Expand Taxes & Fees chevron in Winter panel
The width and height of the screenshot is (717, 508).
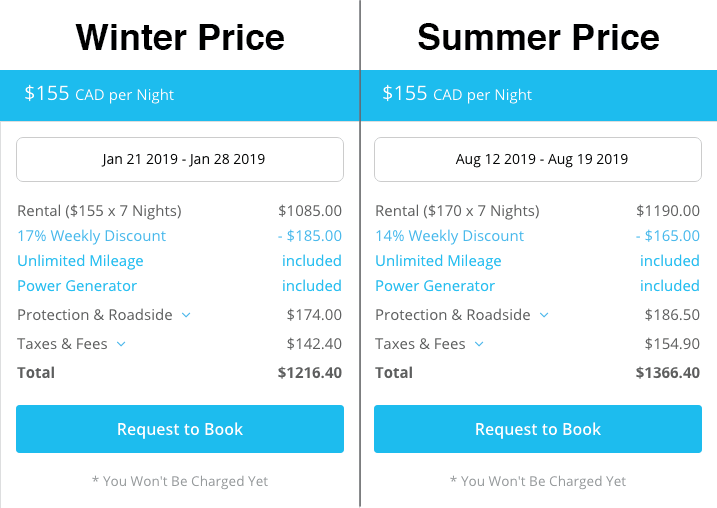[121, 344]
